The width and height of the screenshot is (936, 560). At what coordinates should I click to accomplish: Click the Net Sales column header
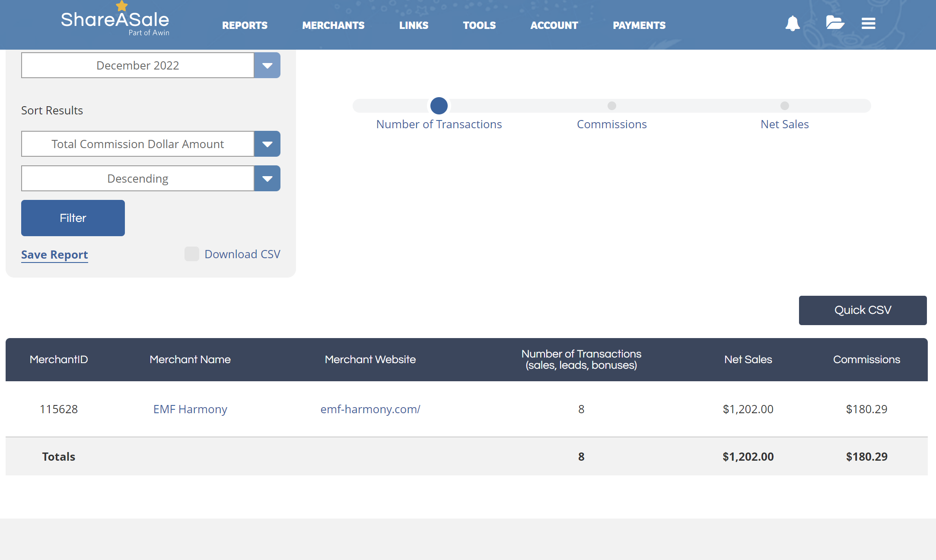[748, 360]
